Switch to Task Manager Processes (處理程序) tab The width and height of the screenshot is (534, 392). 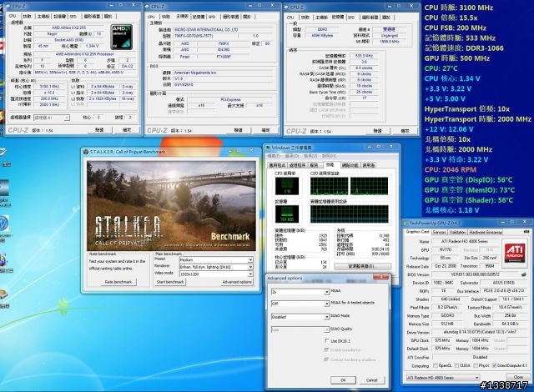tap(297, 165)
